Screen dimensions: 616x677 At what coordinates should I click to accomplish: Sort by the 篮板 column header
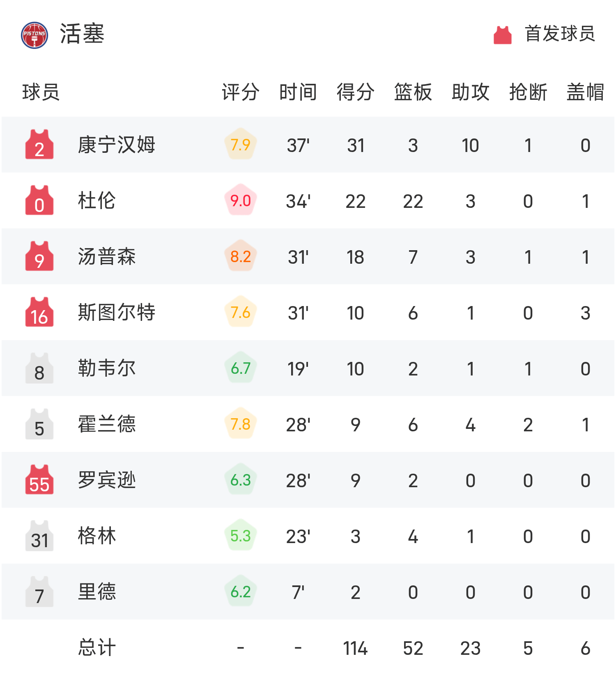413,92
